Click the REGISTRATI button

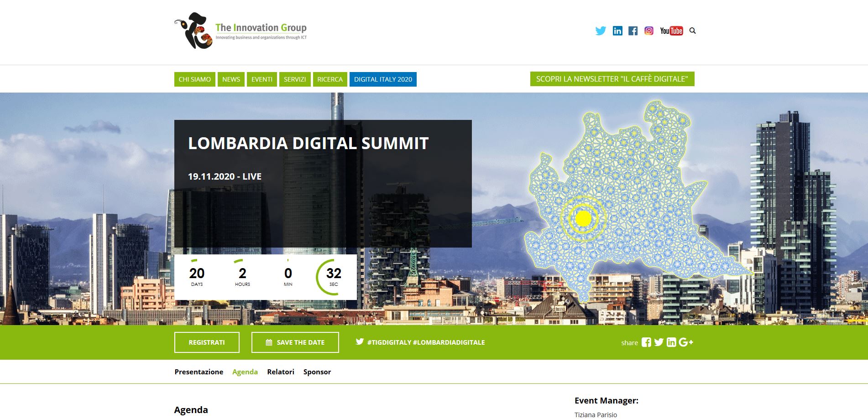tap(207, 342)
